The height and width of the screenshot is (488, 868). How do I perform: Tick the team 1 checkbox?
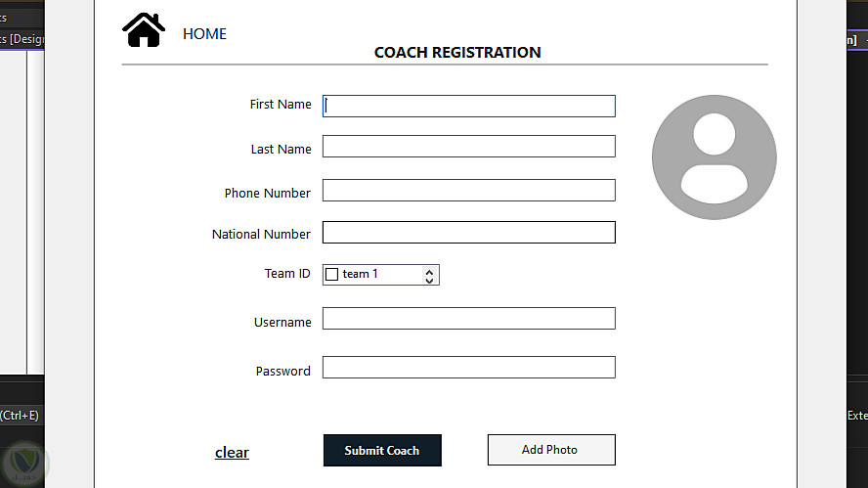click(x=331, y=275)
